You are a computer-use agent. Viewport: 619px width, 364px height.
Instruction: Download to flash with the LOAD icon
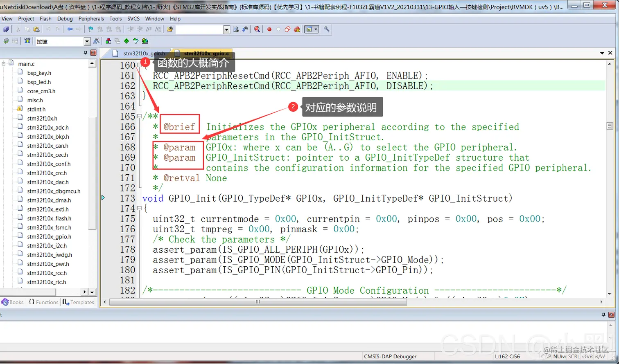27,41
